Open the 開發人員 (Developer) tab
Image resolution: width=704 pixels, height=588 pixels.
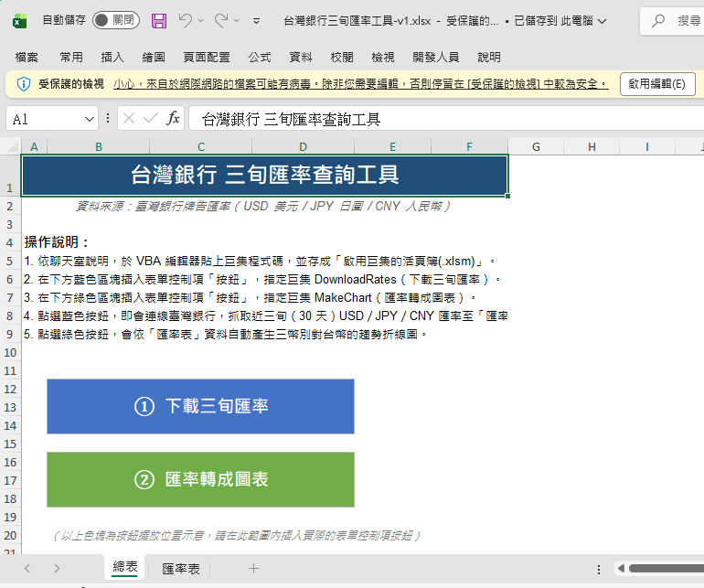click(436, 57)
